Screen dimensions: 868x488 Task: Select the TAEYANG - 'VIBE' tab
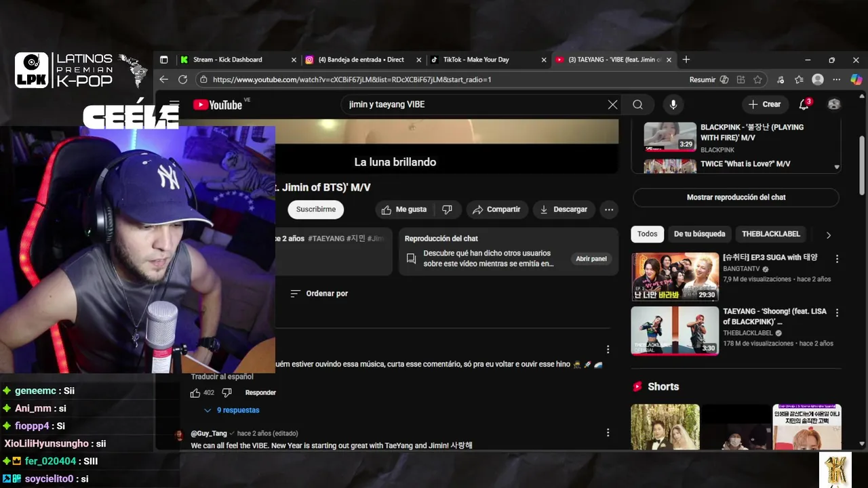pos(614,60)
